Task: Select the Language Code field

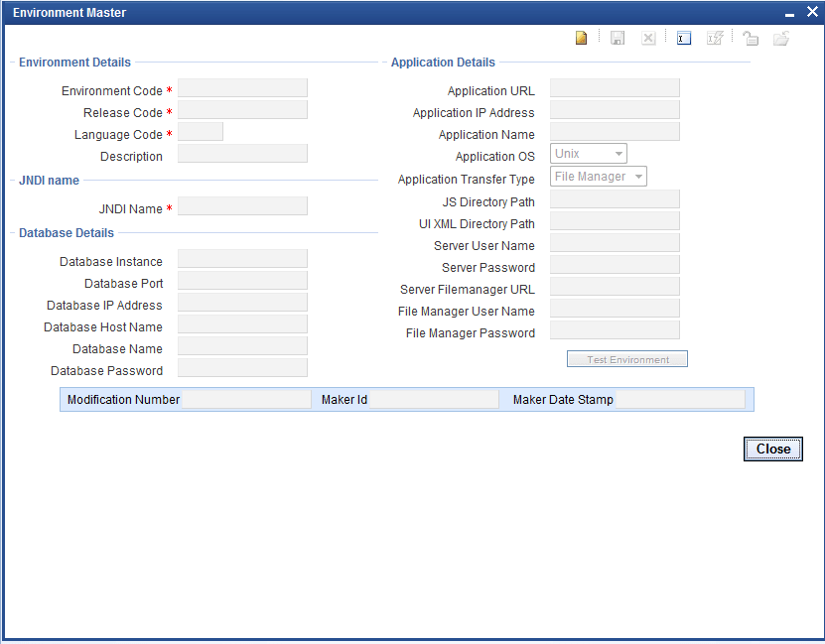Action: click(201, 132)
